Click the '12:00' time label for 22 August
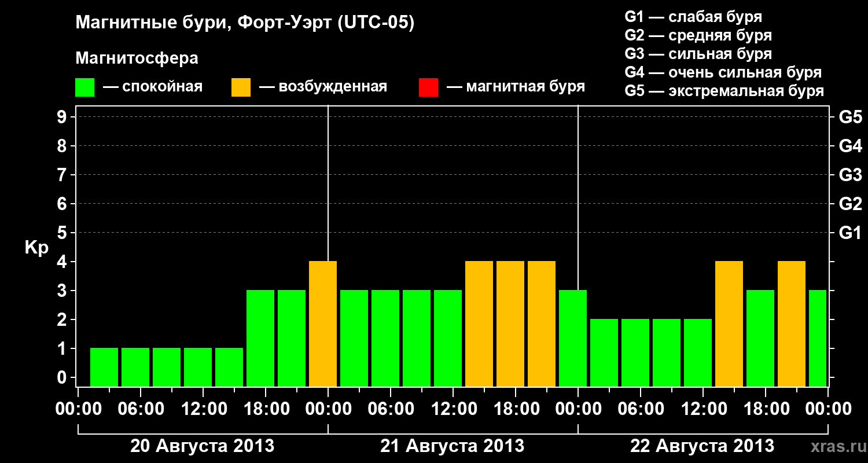The width and height of the screenshot is (868, 463). [x=703, y=409]
